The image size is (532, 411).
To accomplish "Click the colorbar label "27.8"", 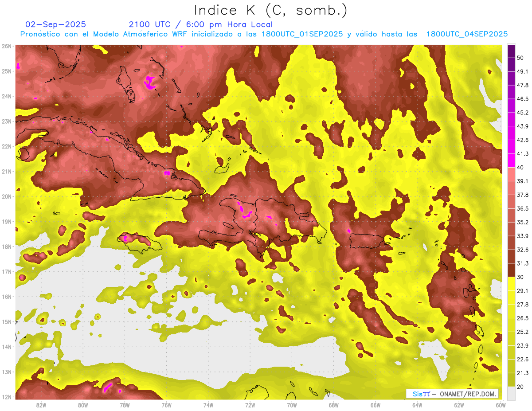I will click(x=523, y=305).
